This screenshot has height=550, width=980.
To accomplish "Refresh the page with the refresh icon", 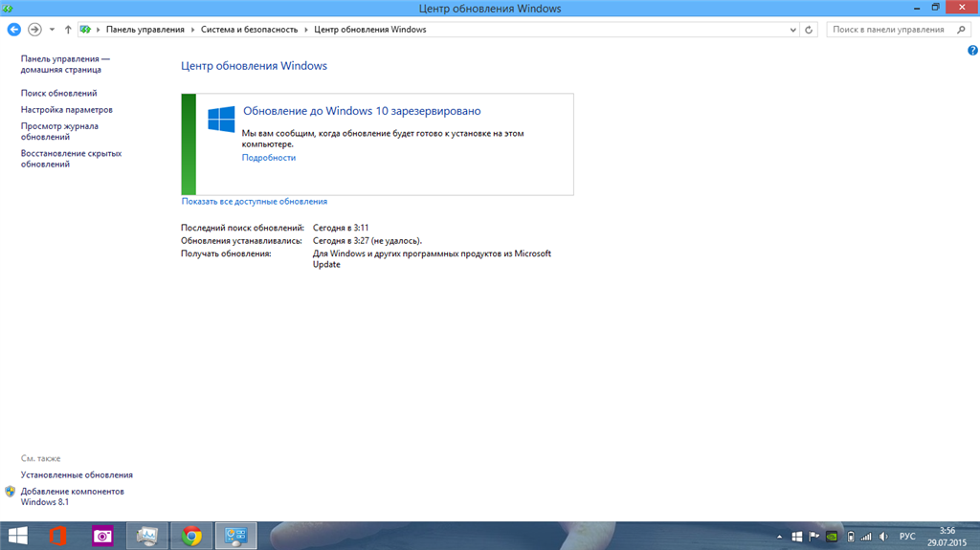I will (x=809, y=30).
